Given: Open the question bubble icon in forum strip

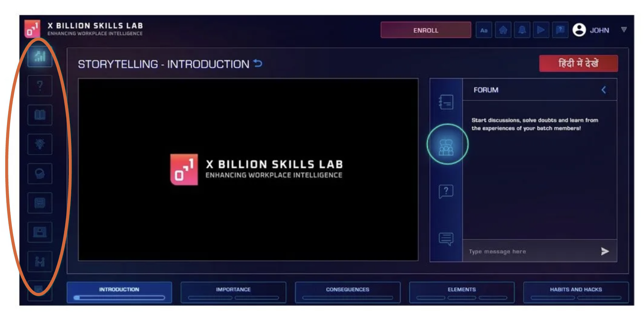Looking at the screenshot, I should (x=446, y=191).
